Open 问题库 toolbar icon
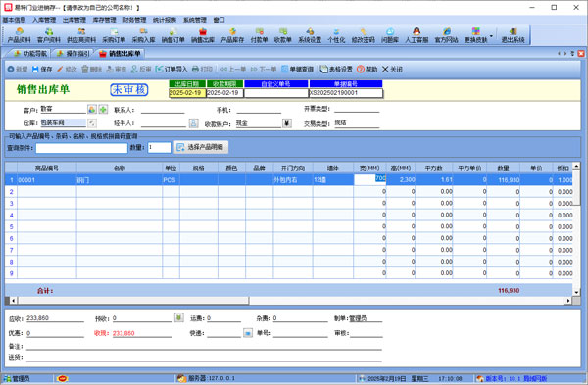 click(390, 35)
